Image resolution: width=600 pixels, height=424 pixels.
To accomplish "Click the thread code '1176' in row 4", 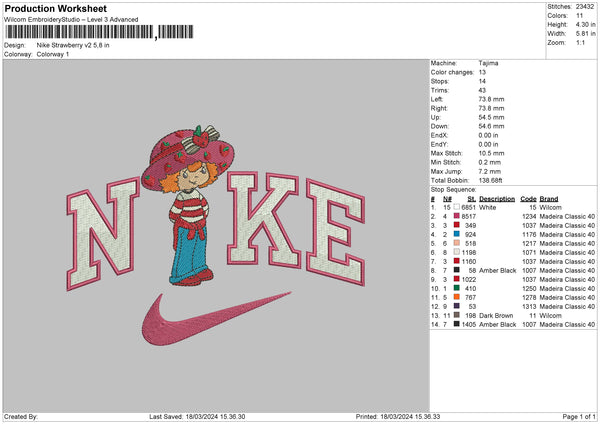I will pos(529,235).
